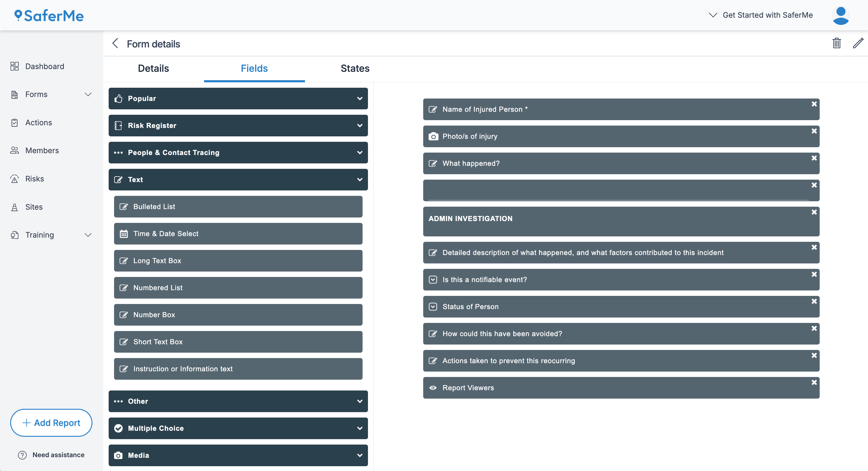Remove the 'Status of Person' field

(814, 301)
